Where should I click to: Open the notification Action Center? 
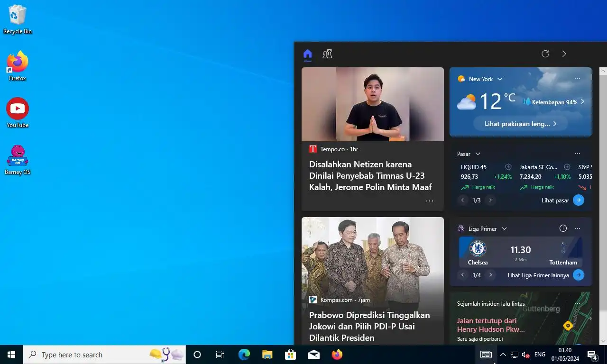click(x=592, y=355)
